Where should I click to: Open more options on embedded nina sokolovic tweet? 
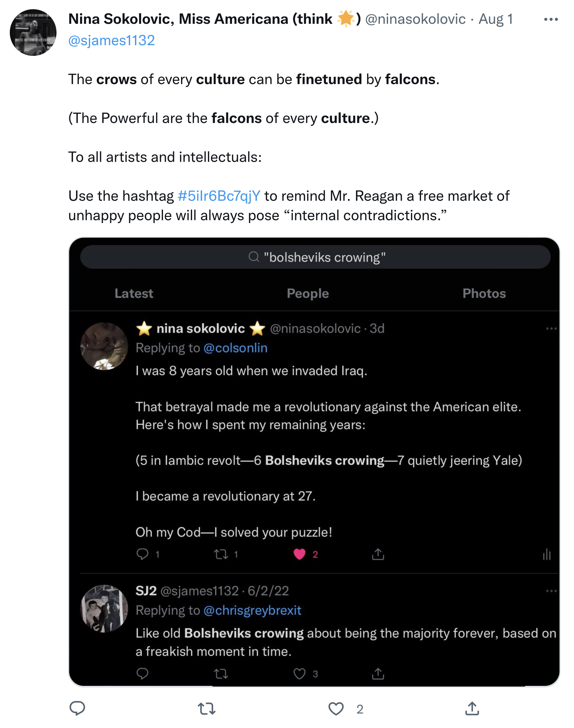(x=551, y=328)
